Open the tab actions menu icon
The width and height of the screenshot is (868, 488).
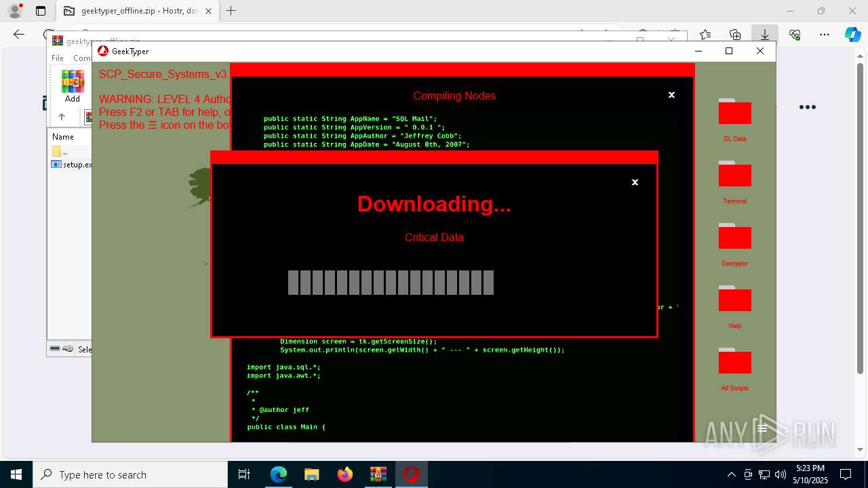(x=41, y=11)
